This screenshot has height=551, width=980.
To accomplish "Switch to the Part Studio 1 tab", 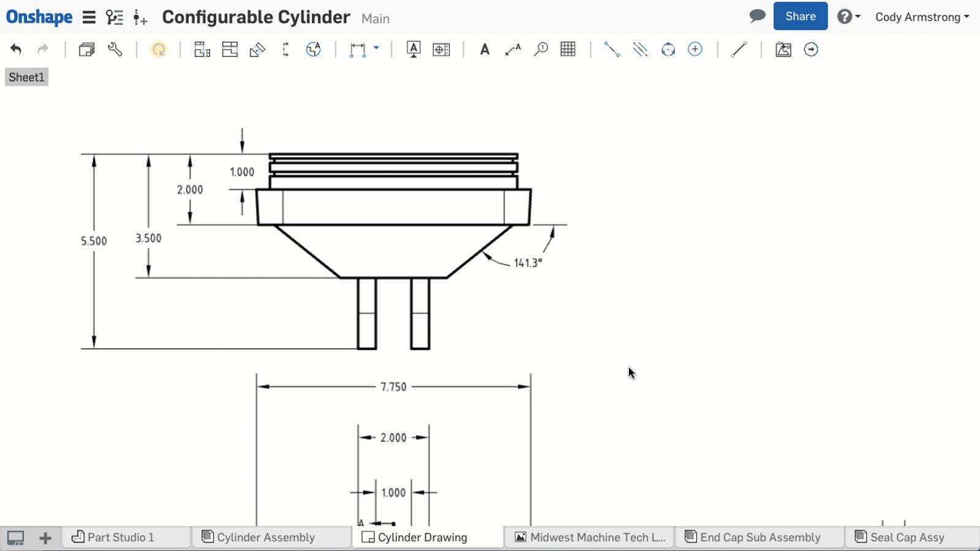I will click(x=120, y=537).
